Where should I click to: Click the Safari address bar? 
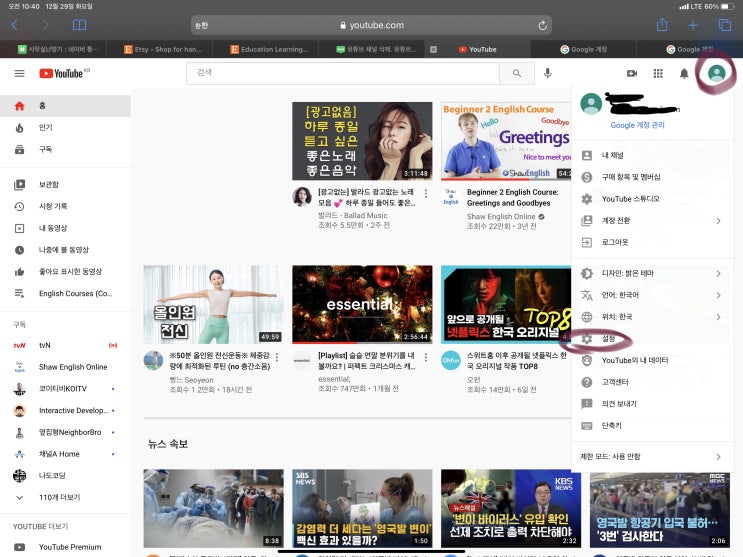point(372,25)
